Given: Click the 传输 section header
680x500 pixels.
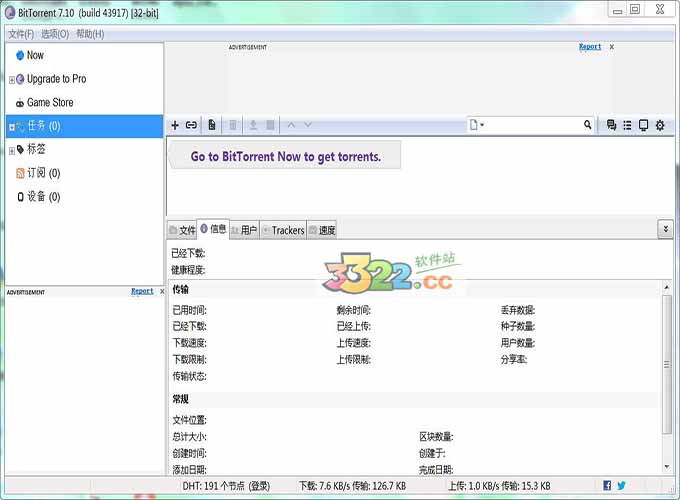Looking at the screenshot, I should [x=180, y=289].
